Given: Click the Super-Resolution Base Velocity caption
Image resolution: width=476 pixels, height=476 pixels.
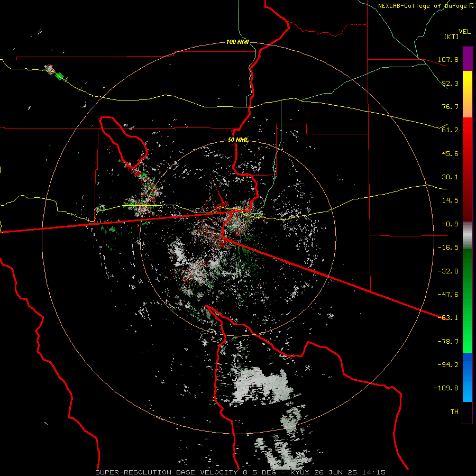Looking at the screenshot, I should (241, 472).
